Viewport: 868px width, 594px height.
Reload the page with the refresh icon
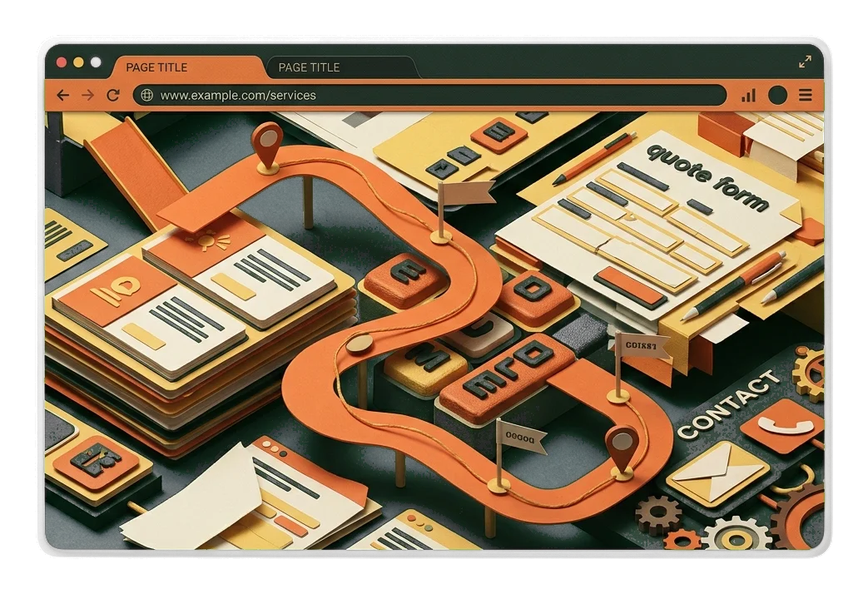click(113, 95)
